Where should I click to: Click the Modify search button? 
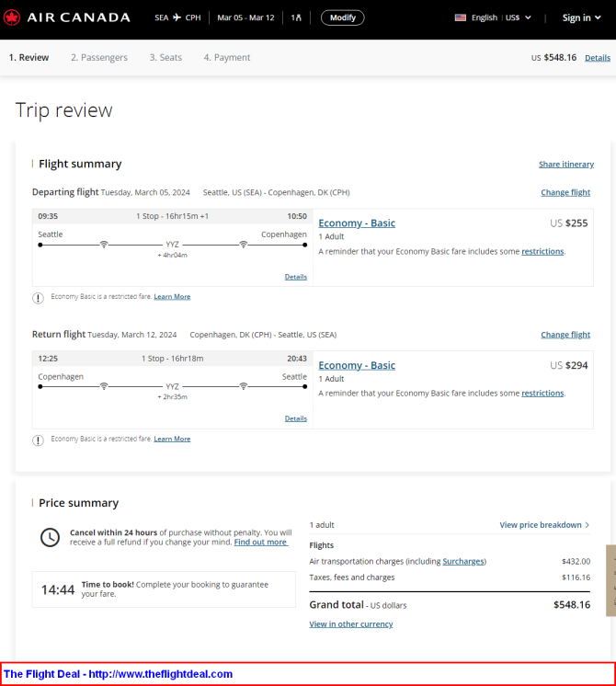pos(343,17)
